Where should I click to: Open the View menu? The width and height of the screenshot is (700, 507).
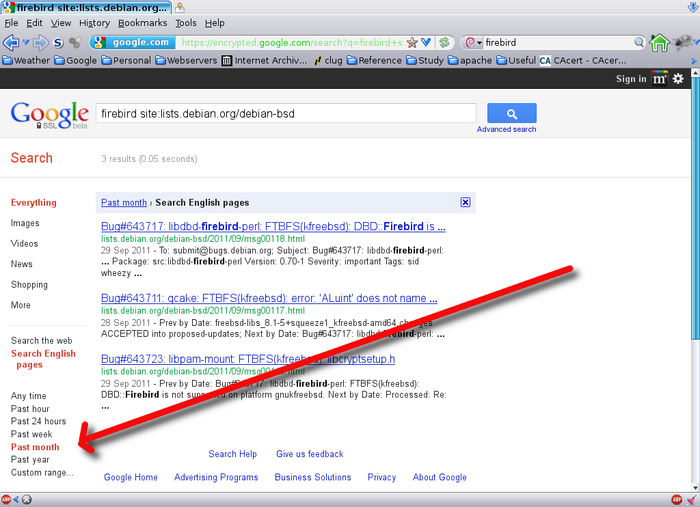(61, 23)
